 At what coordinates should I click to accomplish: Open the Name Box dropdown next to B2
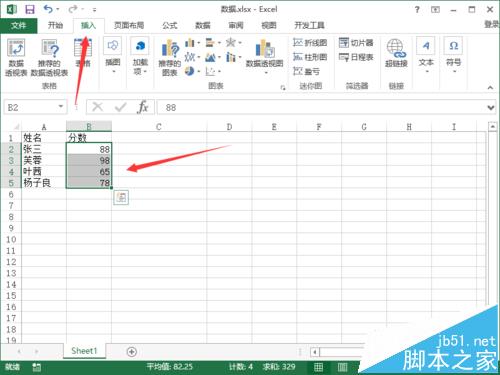[61, 107]
